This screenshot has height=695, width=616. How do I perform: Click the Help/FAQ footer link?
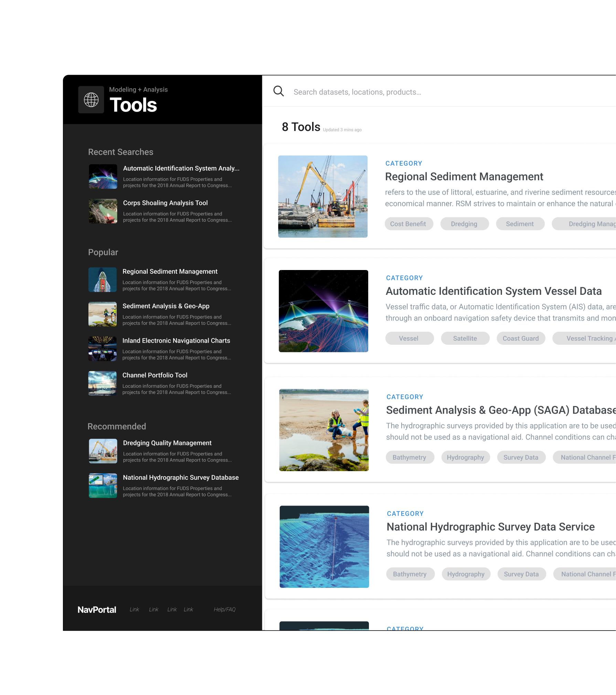[225, 610]
